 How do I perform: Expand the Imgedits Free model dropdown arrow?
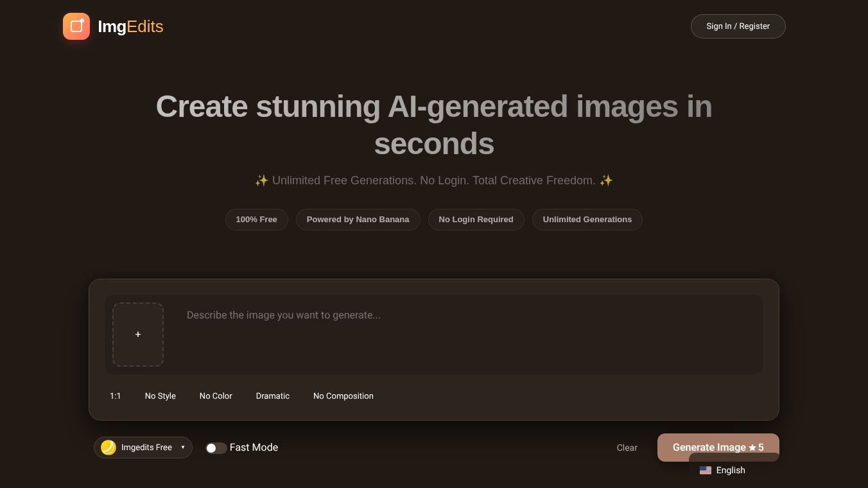183,448
